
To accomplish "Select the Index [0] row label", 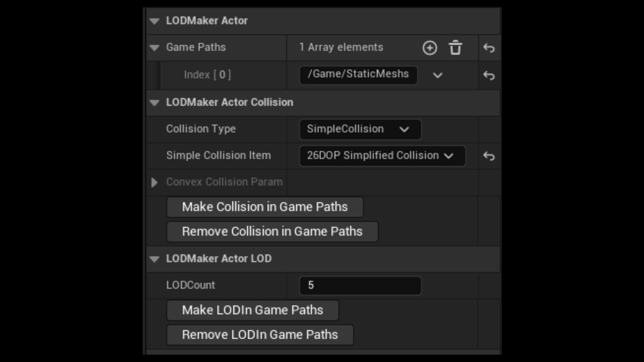I will click(x=207, y=74).
